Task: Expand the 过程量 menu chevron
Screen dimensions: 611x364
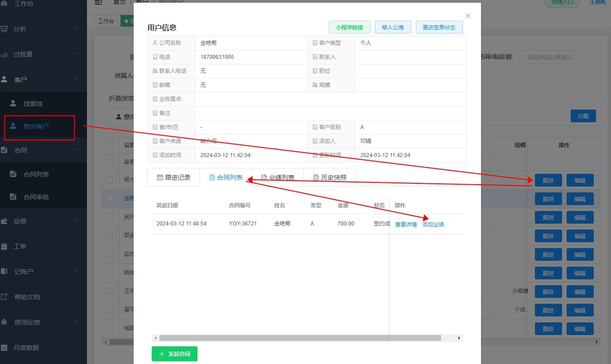Action: click(x=75, y=54)
